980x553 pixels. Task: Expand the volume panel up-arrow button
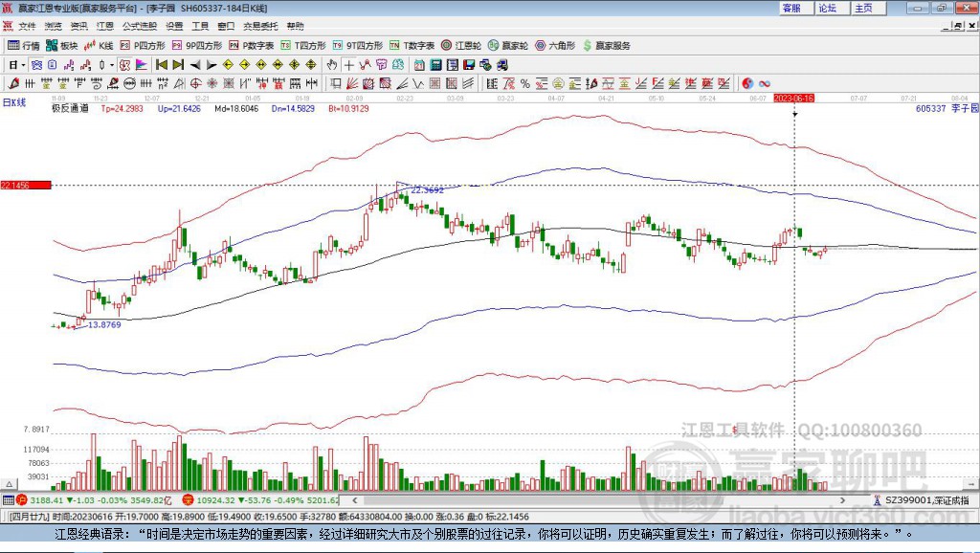tap(9, 484)
